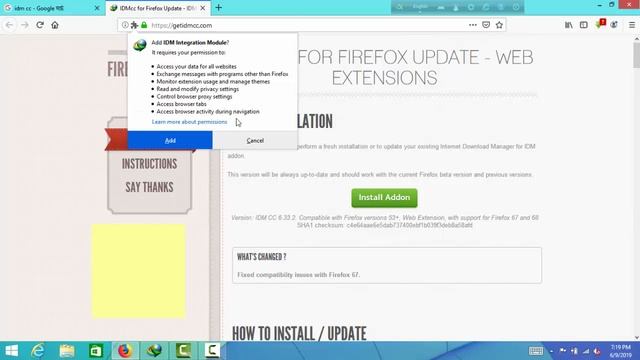Click the WHAT'S CHANGED ? heading
This screenshot has width=640, height=360.
point(262,257)
